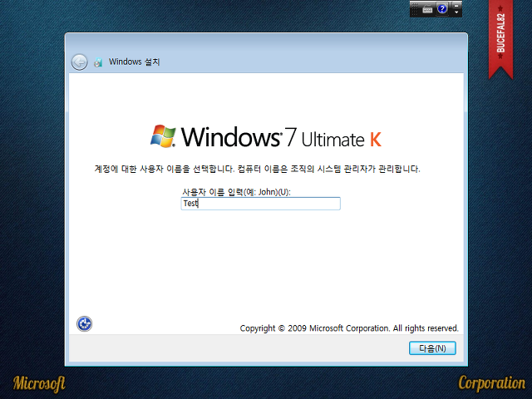Click the keyboard icon on the language bar
This screenshot has height=399, width=532.
(427, 9)
